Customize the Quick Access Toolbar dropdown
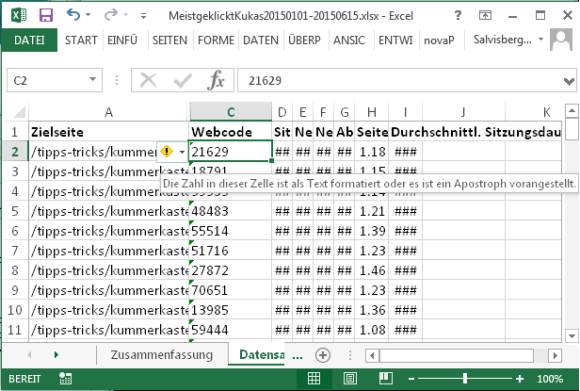 click(x=143, y=16)
